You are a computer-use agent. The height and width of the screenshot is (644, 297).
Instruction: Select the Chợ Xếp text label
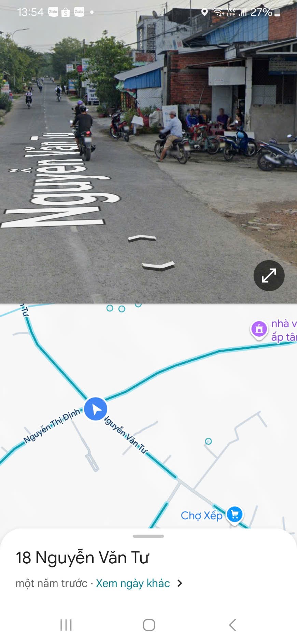coord(201,515)
